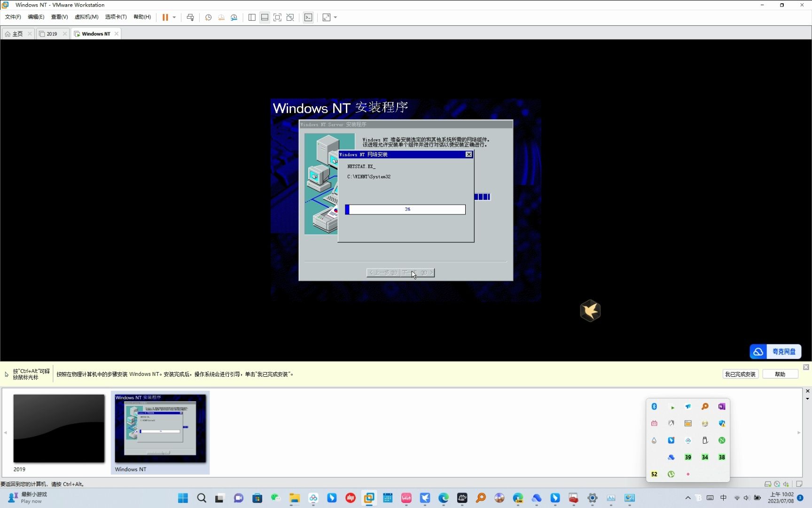Viewport: 812px width, 508px height.
Task: Click the VM hard disk status icon
Action: click(x=768, y=484)
